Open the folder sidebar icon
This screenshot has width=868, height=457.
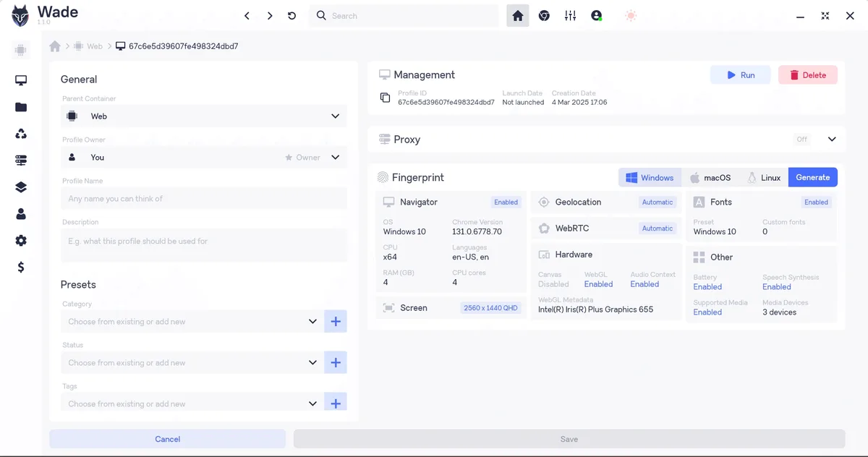pos(21,107)
